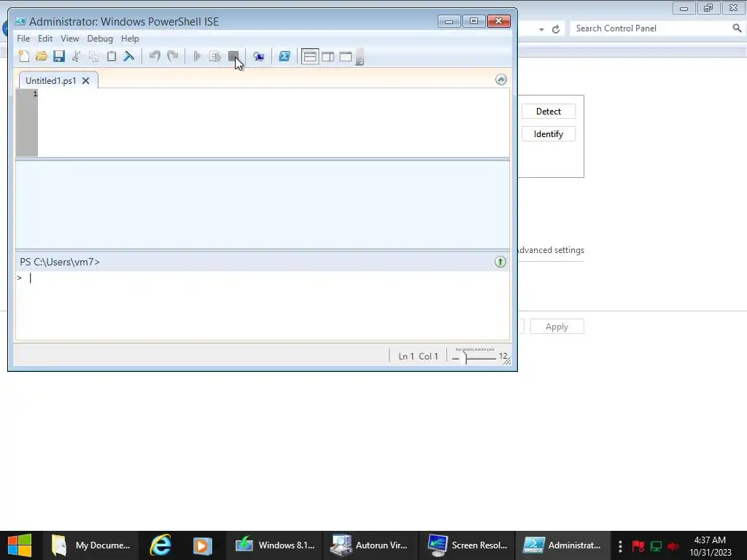The width and height of the screenshot is (747, 560).
Task: Switch to Screen Resolution taskbar window
Action: point(467,545)
